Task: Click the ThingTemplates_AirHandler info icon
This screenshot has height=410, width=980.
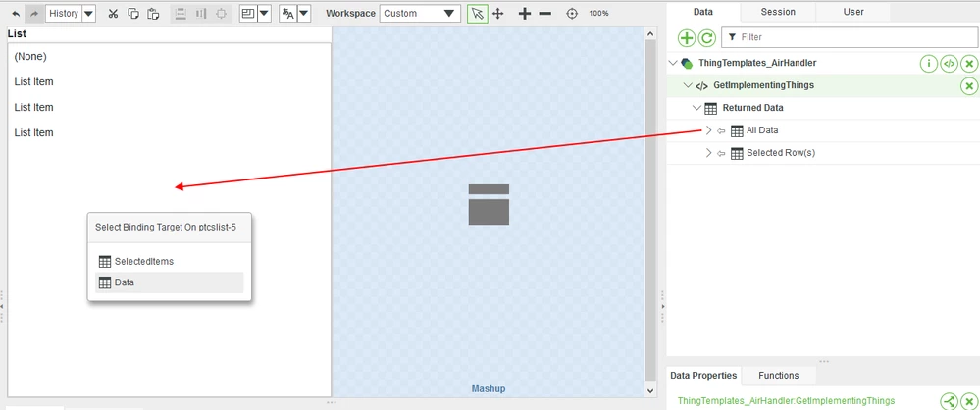Action: pyautogui.click(x=929, y=63)
